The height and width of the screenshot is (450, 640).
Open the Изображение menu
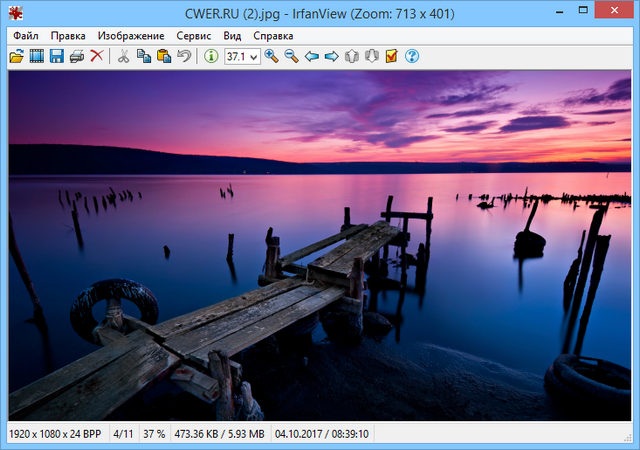(131, 35)
